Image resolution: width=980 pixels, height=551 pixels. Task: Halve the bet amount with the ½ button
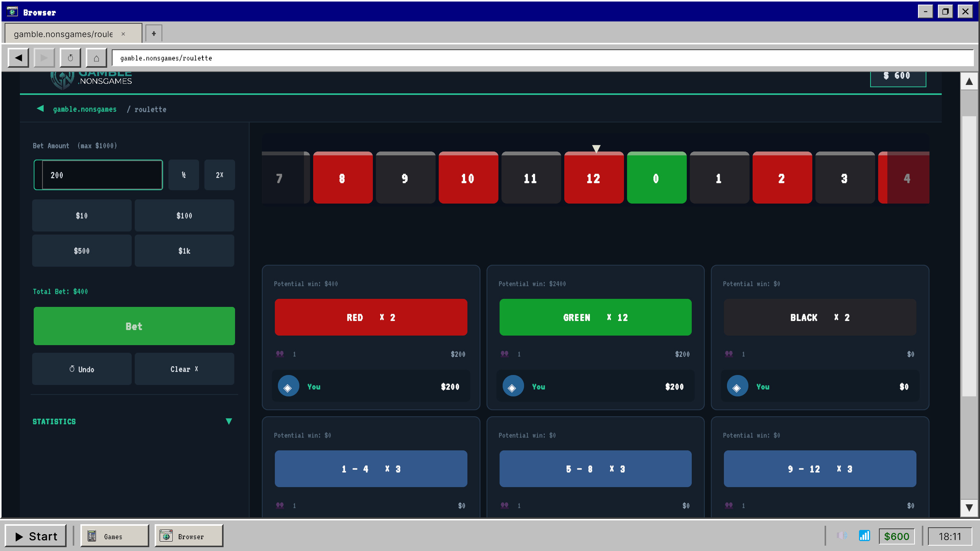point(184,175)
